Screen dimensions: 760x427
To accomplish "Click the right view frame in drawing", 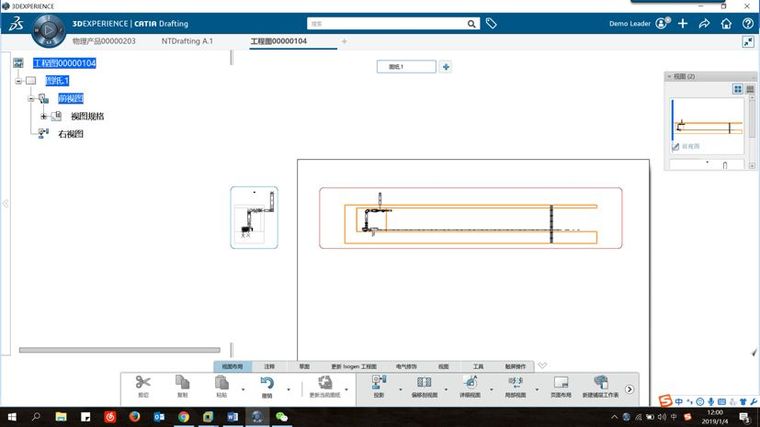I will [x=254, y=218].
